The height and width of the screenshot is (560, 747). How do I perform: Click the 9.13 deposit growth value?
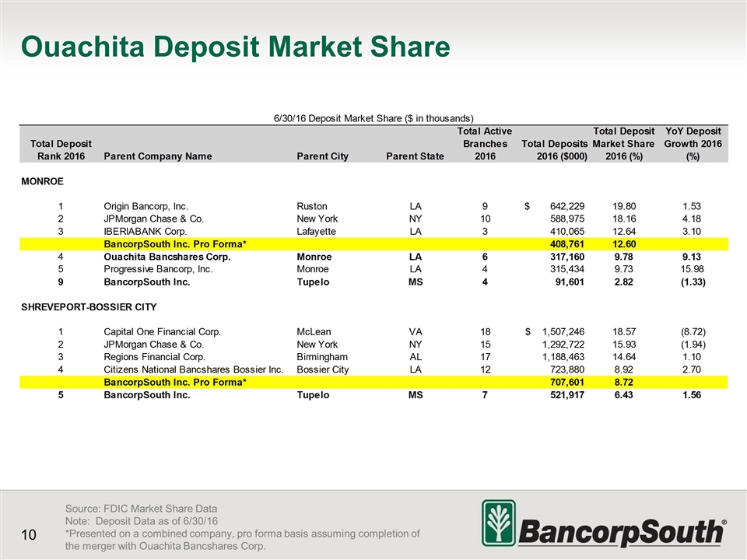tap(692, 257)
